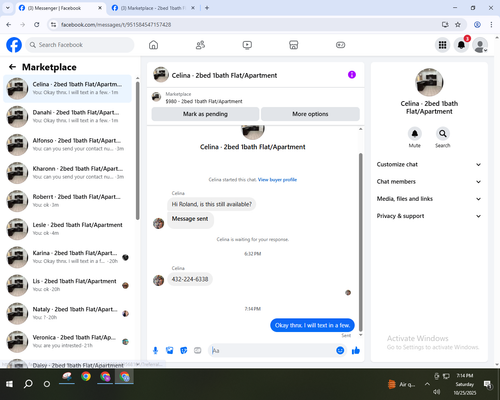The height and width of the screenshot is (400, 500).
Task: Open the Roberrt conversation
Action: pyautogui.click(x=68, y=201)
